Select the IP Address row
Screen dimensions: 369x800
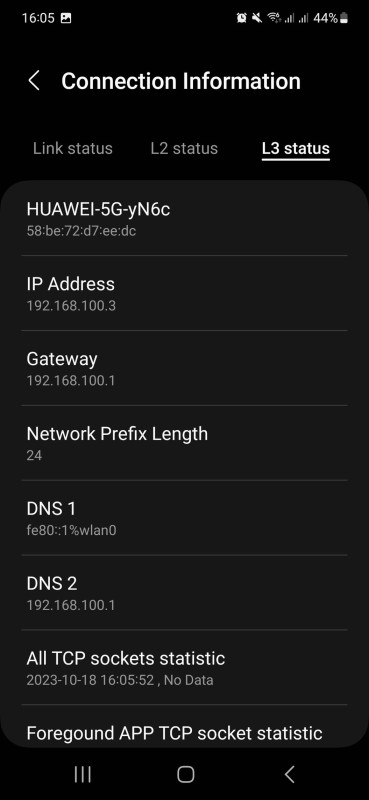tap(184, 293)
